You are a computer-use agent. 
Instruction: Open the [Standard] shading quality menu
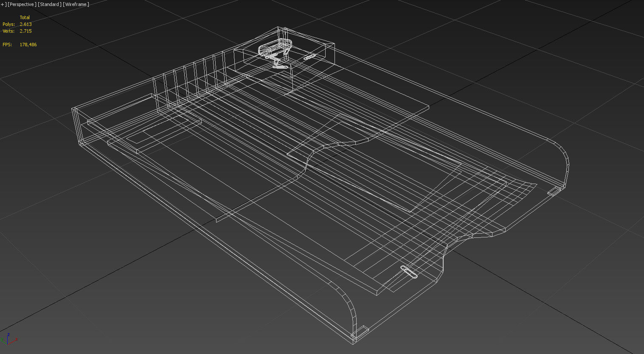click(50, 4)
